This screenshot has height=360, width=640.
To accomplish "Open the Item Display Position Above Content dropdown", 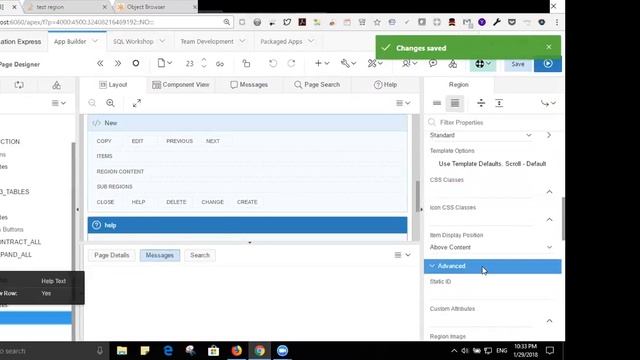I will (x=491, y=247).
